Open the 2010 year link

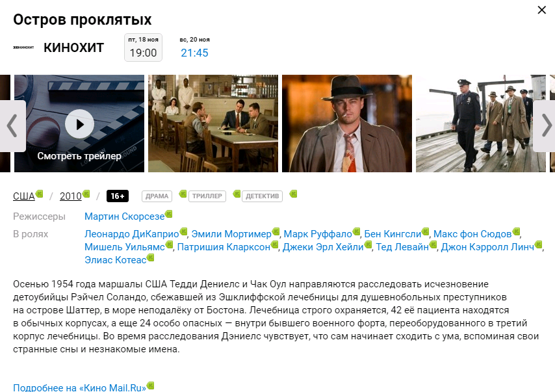point(70,196)
